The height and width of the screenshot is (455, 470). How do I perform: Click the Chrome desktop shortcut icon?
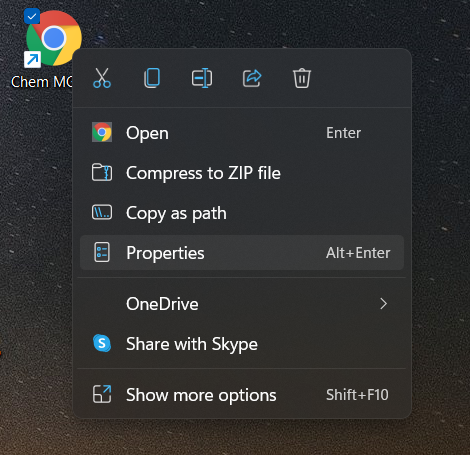(53, 38)
